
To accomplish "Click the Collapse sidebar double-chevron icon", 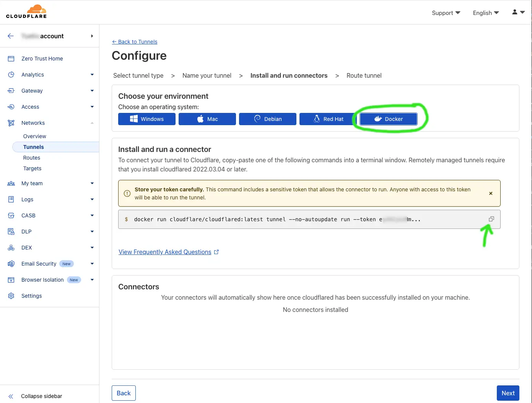I will pyautogui.click(x=11, y=396).
